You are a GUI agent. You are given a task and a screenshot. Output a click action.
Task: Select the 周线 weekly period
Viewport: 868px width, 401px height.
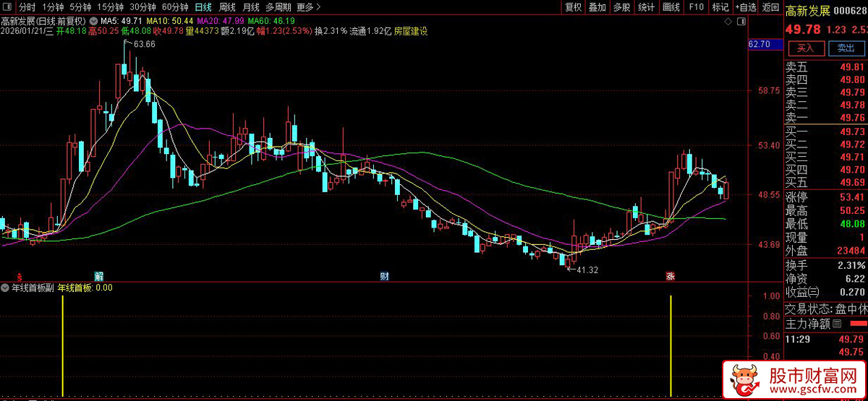click(227, 7)
